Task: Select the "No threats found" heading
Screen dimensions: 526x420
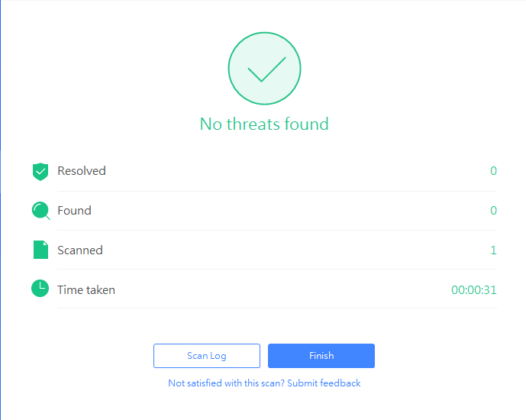Action: (264, 124)
